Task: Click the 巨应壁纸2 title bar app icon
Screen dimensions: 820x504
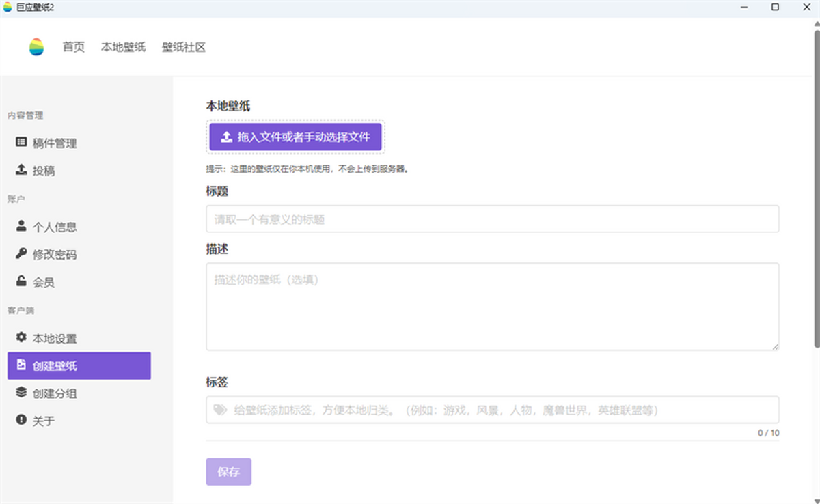Action: pos(8,7)
